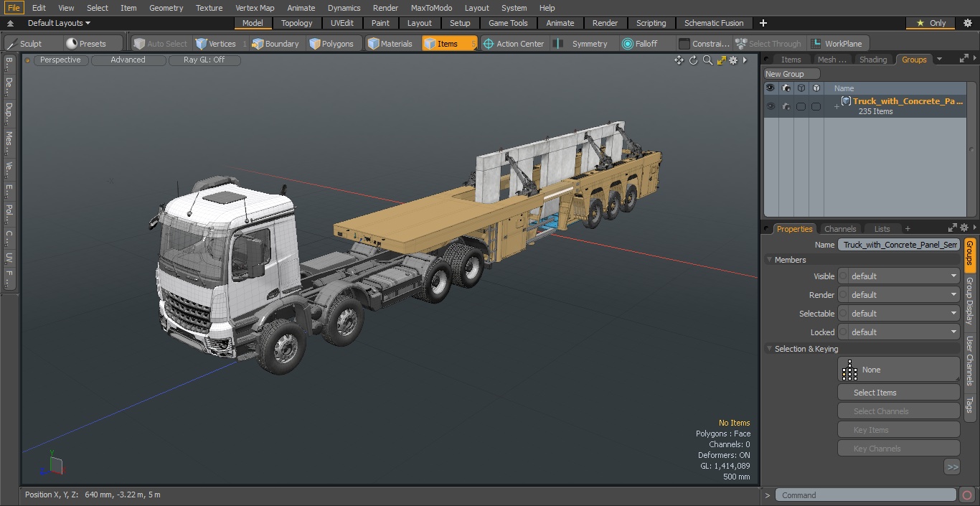980x506 pixels.
Task: Click the None keying set button
Action: tap(899, 370)
